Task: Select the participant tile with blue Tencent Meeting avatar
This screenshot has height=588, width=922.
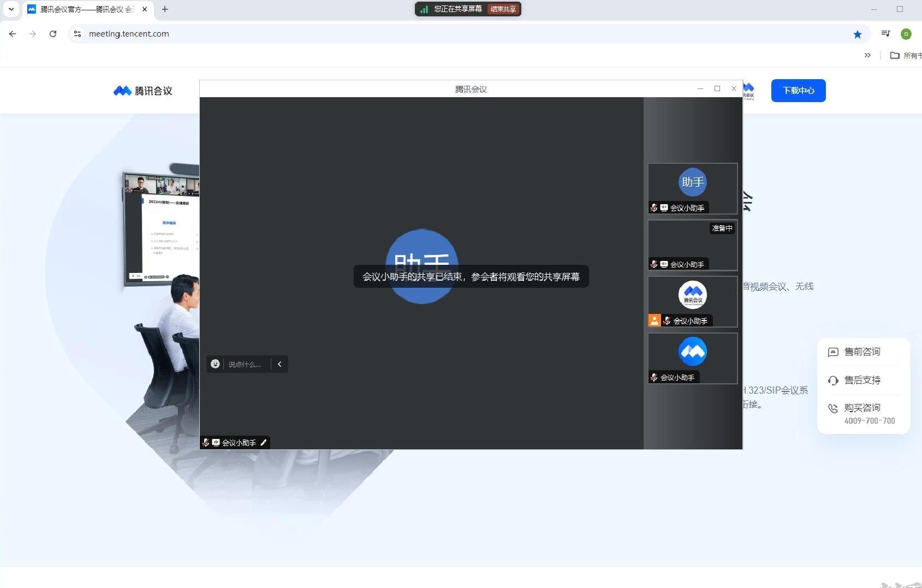Action: tap(693, 359)
